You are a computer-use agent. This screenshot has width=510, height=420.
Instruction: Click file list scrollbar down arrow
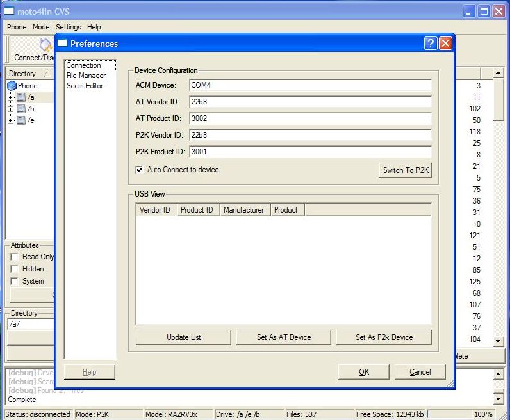[x=498, y=341]
